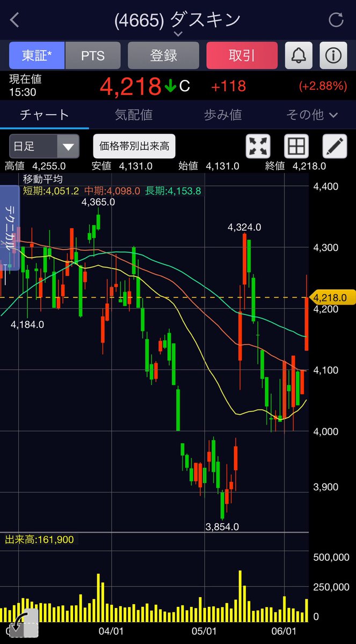This screenshot has width=356, height=644.
Task: Tap the 4,184.0 price label
Action: 27,324
